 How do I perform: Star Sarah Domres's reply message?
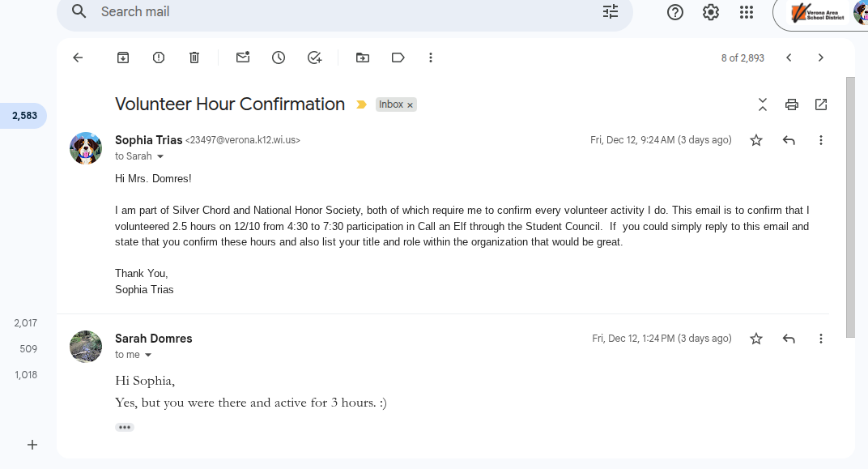756,339
